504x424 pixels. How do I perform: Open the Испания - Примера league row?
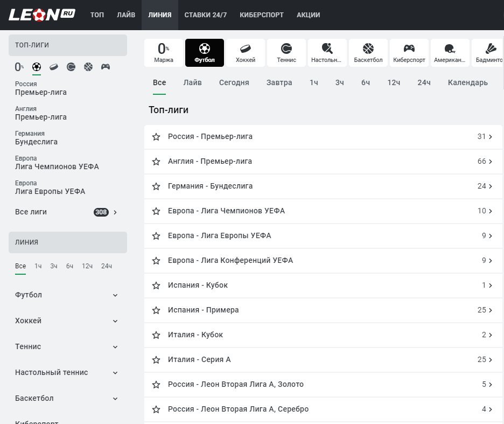(x=323, y=310)
